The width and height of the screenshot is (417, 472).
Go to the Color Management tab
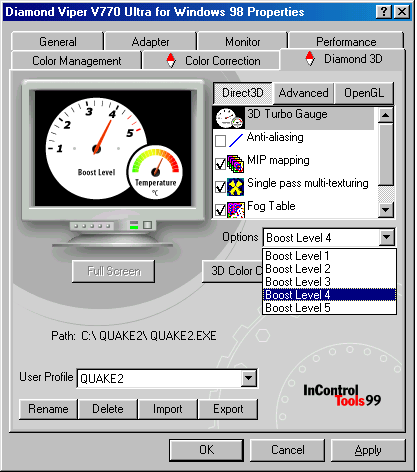tap(77, 61)
